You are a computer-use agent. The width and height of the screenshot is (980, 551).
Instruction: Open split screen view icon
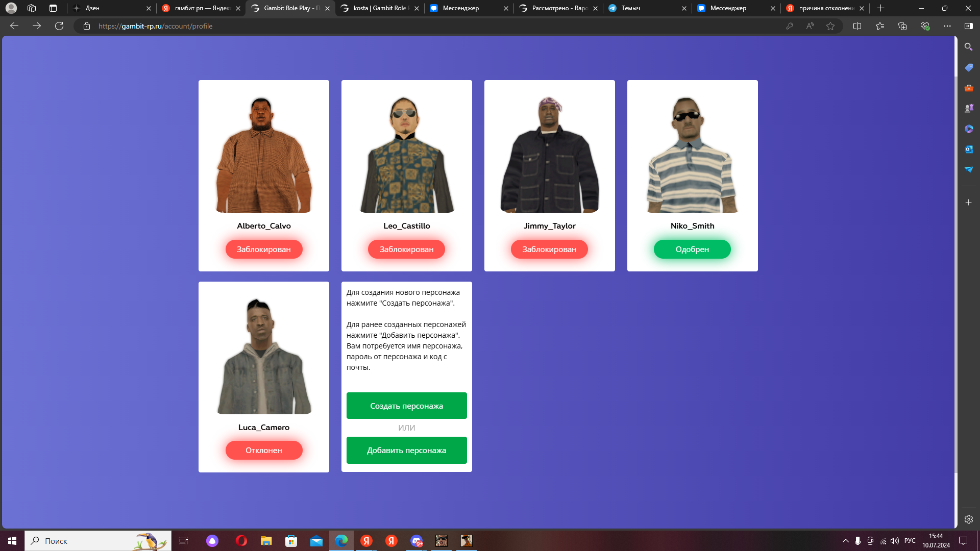point(857,26)
